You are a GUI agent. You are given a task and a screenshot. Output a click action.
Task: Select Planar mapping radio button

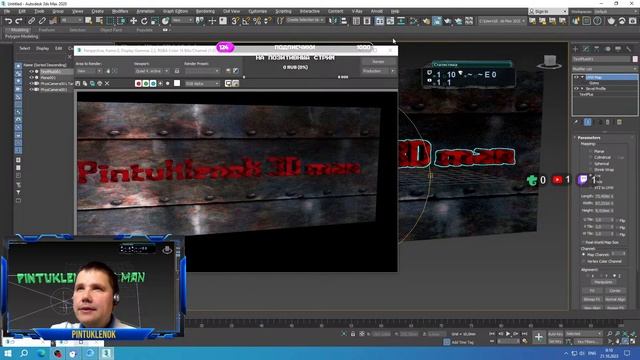pyautogui.click(x=590, y=151)
